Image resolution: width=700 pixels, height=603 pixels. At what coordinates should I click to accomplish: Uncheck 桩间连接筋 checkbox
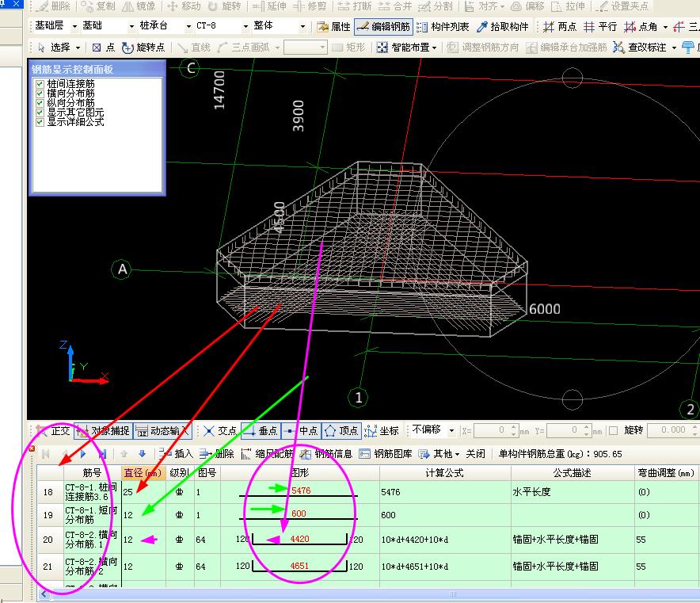click(x=40, y=84)
